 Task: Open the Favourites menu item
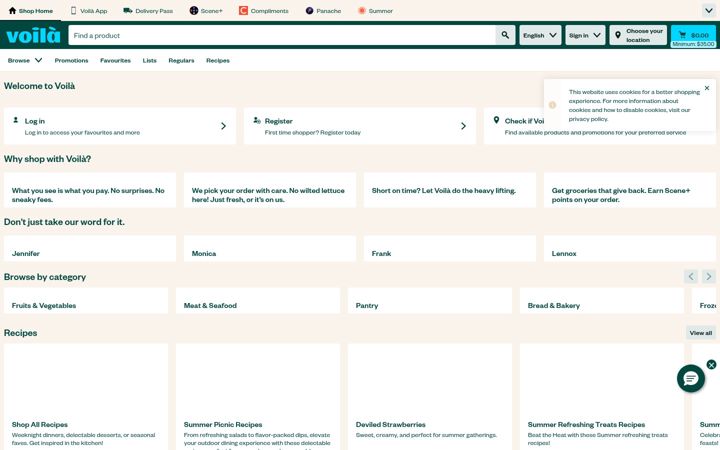115,60
